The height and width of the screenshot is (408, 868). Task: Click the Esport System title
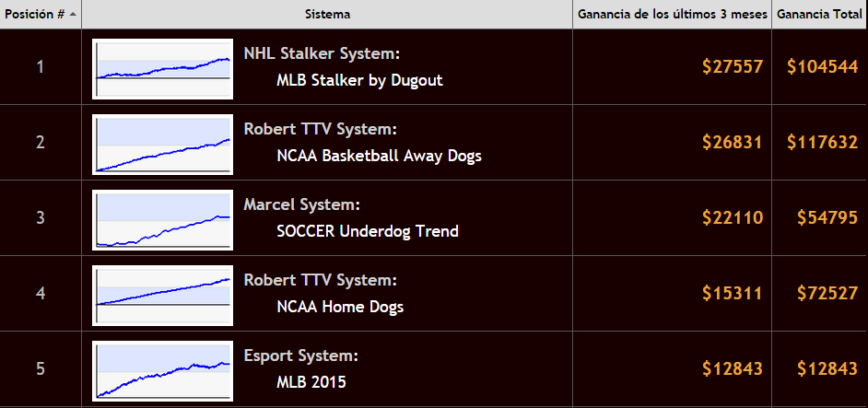[300, 356]
